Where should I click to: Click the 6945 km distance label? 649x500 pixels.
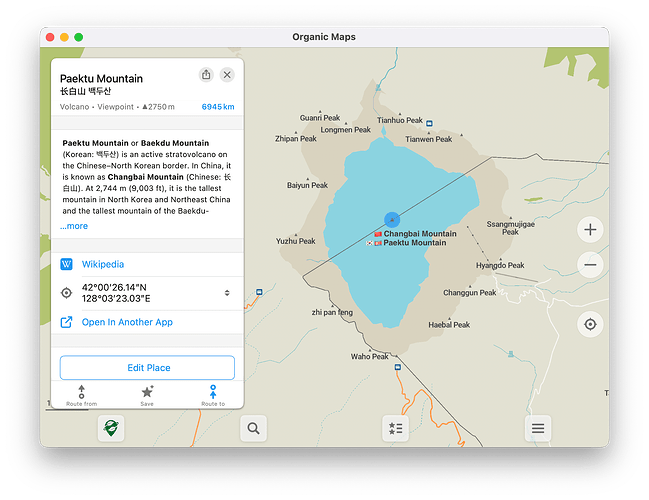click(218, 107)
